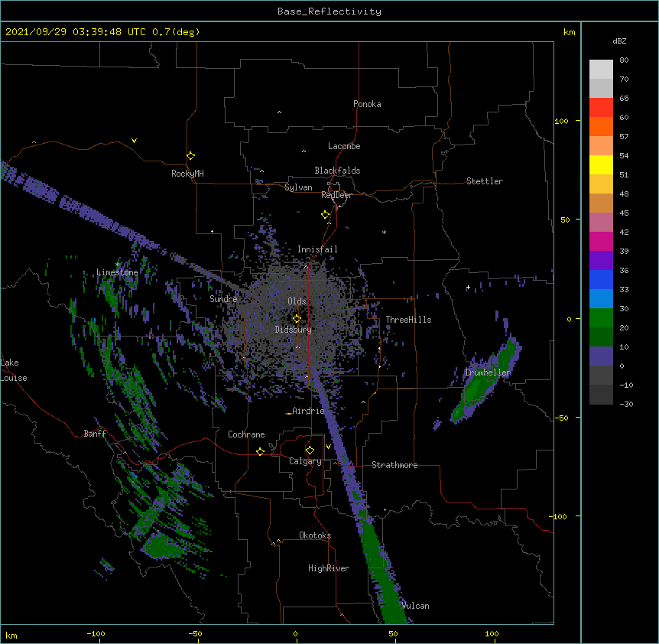This screenshot has height=644, width=659.
Task: Click the Limestone label
Action: (117, 272)
